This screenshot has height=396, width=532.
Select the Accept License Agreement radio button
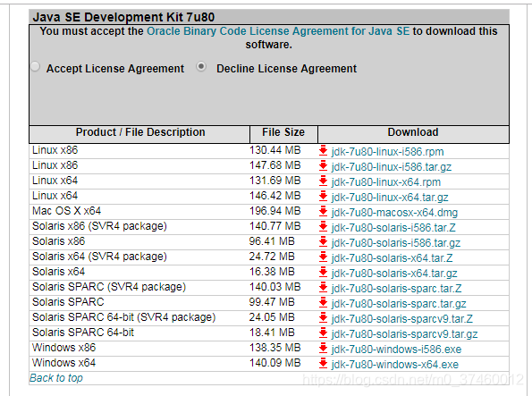click(x=35, y=66)
